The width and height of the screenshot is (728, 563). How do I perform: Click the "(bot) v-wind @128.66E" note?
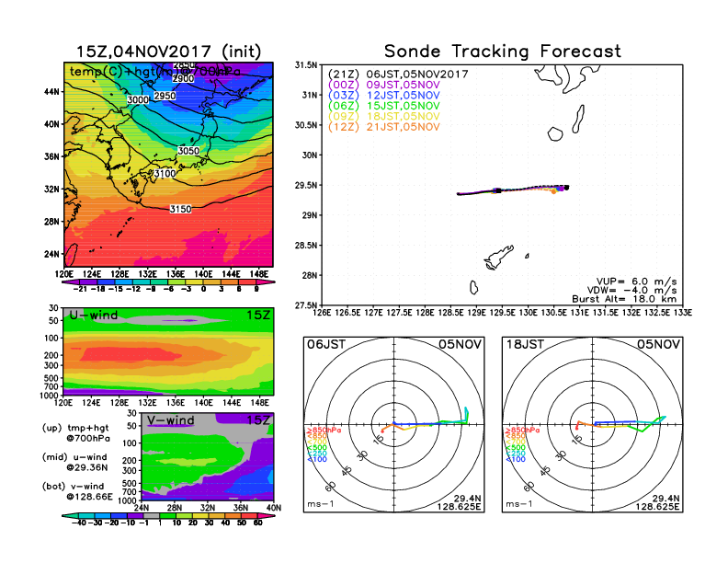click(x=77, y=491)
